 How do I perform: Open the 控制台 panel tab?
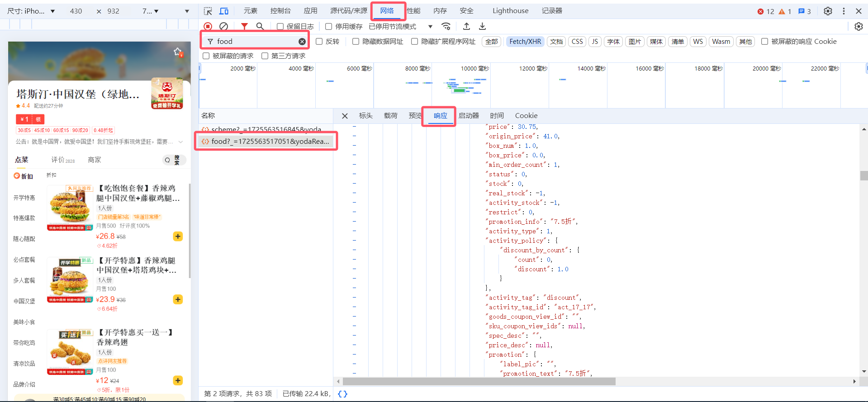280,11
